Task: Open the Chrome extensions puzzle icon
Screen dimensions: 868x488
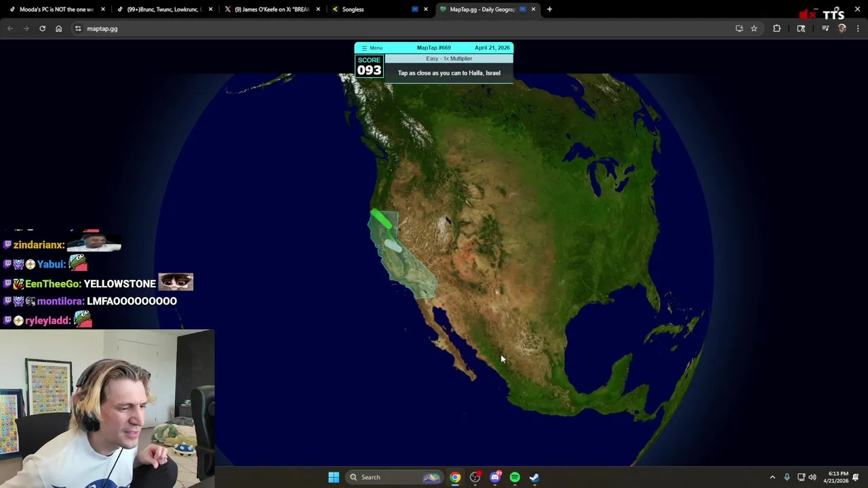Action: 776,28
